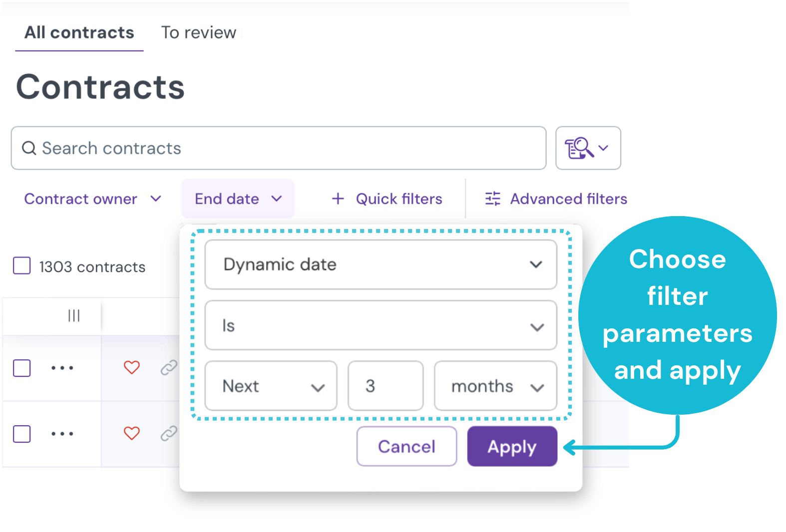Image resolution: width=786 pixels, height=532 pixels.
Task: Expand the Is condition dropdown
Action: click(x=381, y=325)
